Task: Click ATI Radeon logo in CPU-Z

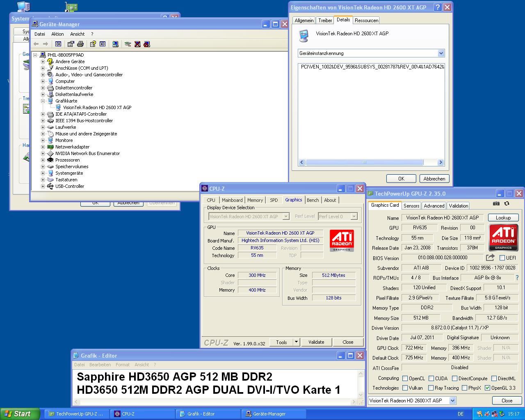Action: pyautogui.click(x=342, y=241)
